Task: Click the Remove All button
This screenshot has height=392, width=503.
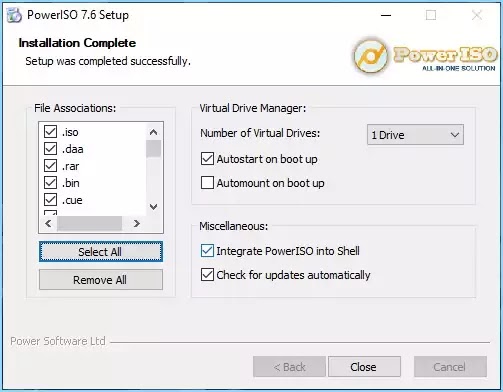Action: click(101, 280)
